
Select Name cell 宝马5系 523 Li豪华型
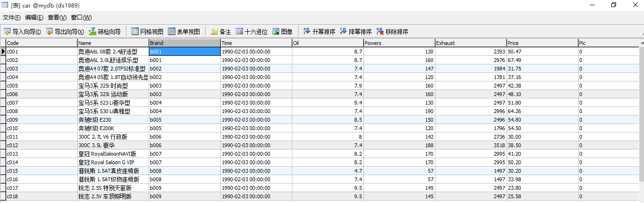click(113, 103)
